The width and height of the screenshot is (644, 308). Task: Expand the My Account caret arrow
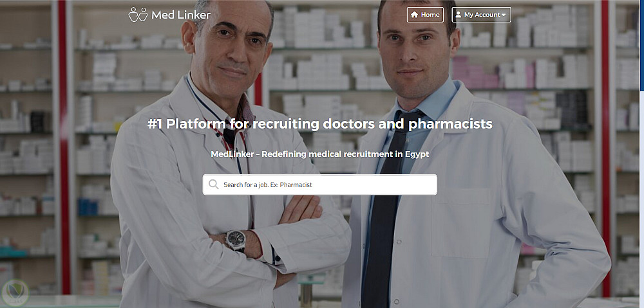click(x=504, y=15)
